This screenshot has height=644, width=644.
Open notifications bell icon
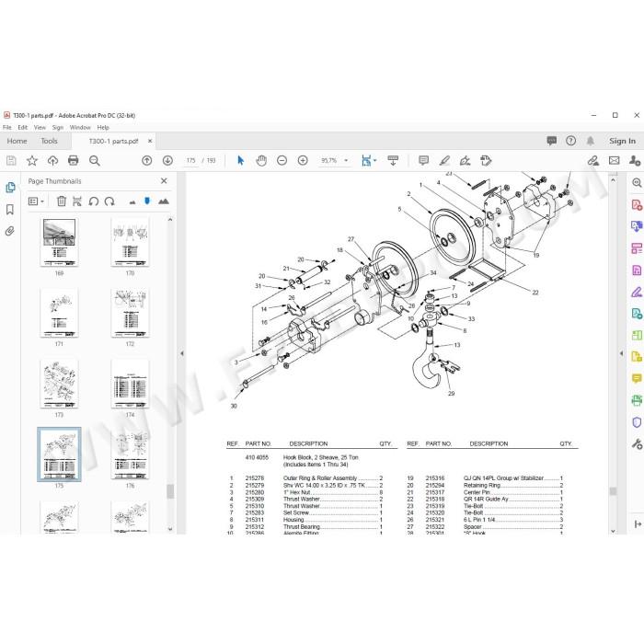tap(591, 141)
